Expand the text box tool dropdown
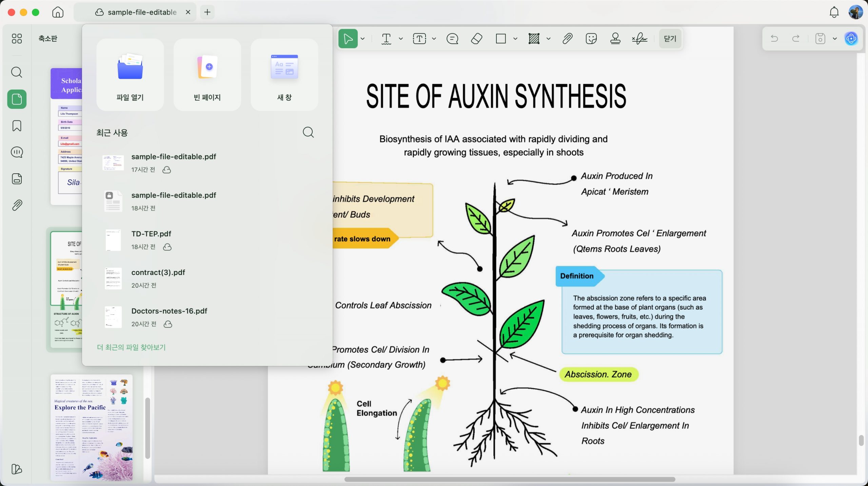This screenshot has height=486, width=868. (434, 39)
